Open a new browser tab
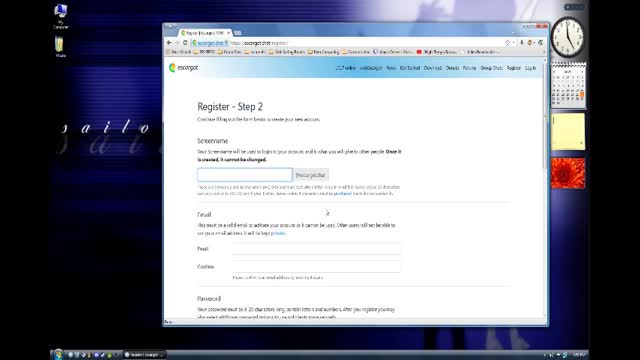Viewport: 640px width, 360px height. tap(238, 33)
